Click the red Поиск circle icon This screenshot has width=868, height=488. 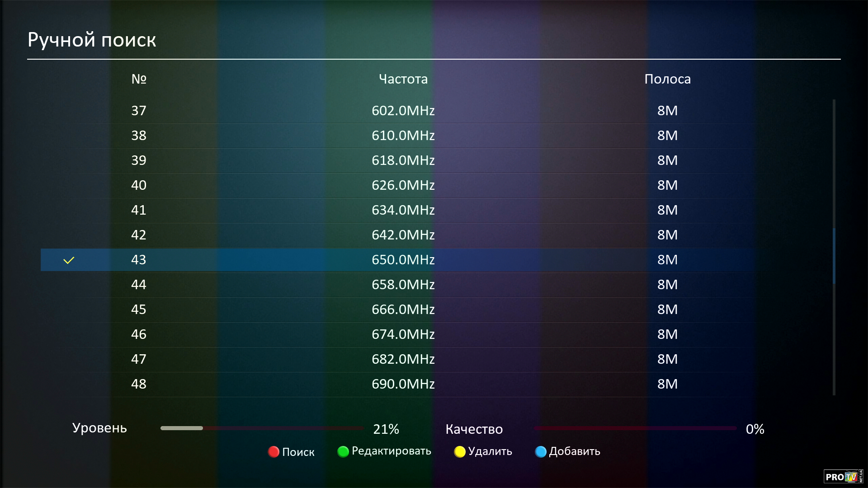[274, 452]
